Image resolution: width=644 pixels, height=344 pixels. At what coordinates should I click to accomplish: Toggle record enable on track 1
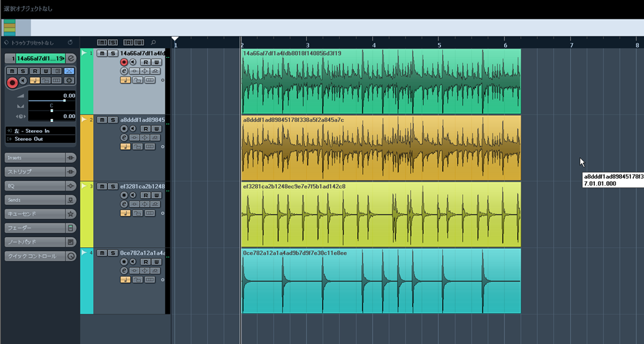(x=124, y=62)
